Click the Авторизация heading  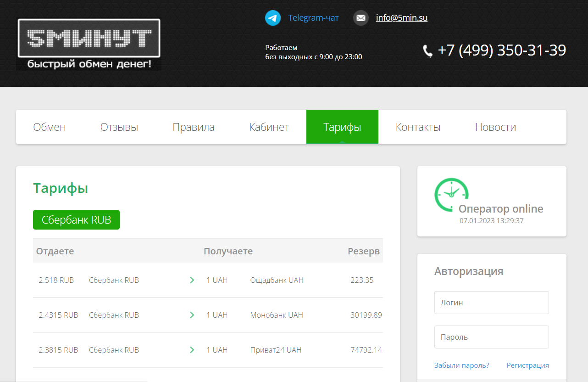click(x=469, y=271)
